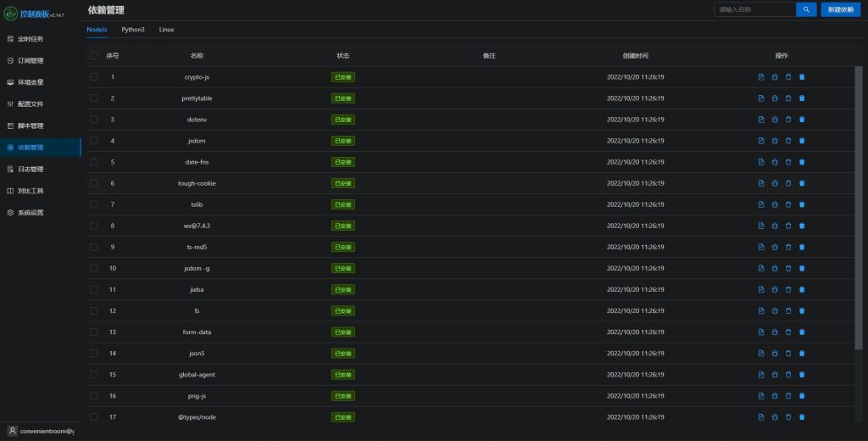The width and height of the screenshot is (868, 441).
Task: Open the log icon for json5
Action: click(761, 354)
